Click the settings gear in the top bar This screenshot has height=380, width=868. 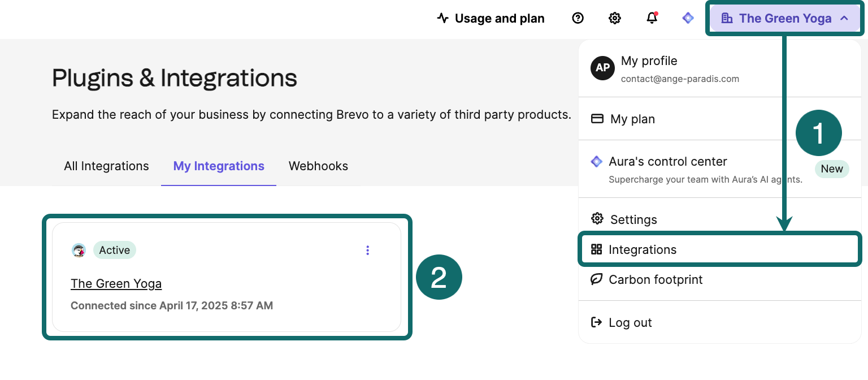coord(615,18)
